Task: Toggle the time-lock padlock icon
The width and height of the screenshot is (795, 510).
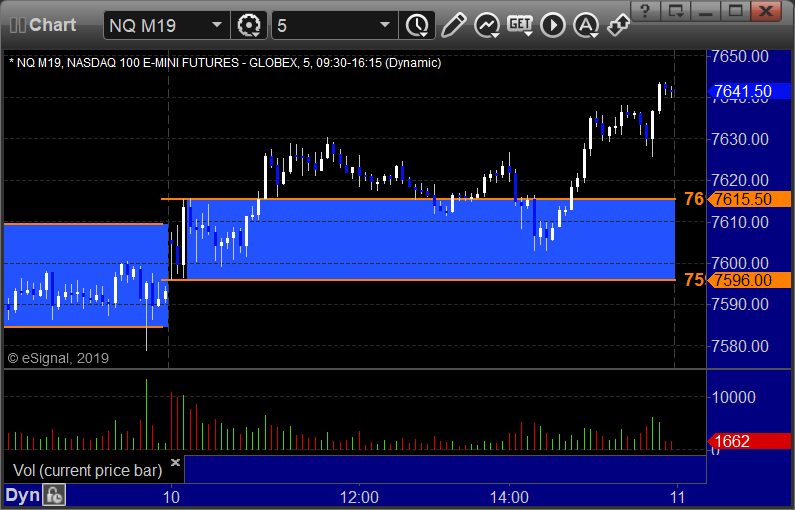Action: click(54, 495)
